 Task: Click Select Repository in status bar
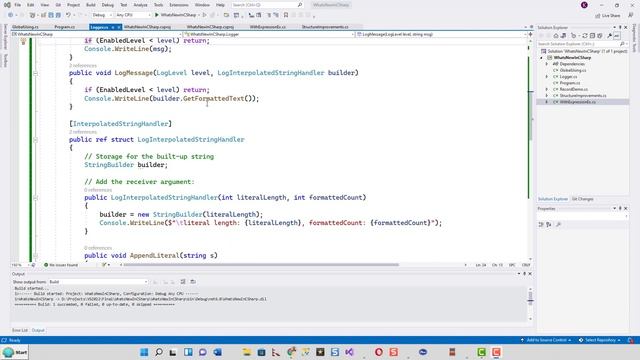pos(600,340)
